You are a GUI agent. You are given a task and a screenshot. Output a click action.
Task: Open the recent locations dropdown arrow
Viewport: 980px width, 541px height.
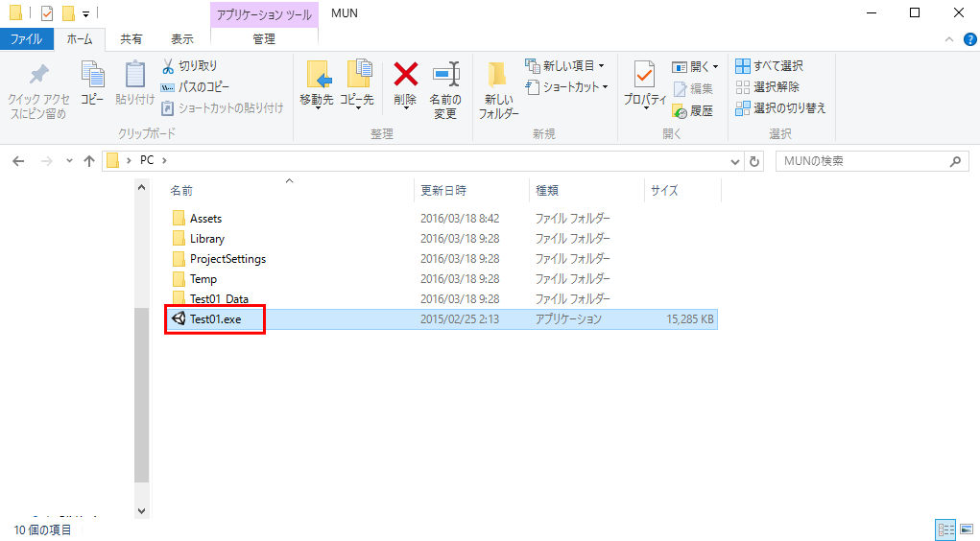(x=69, y=161)
